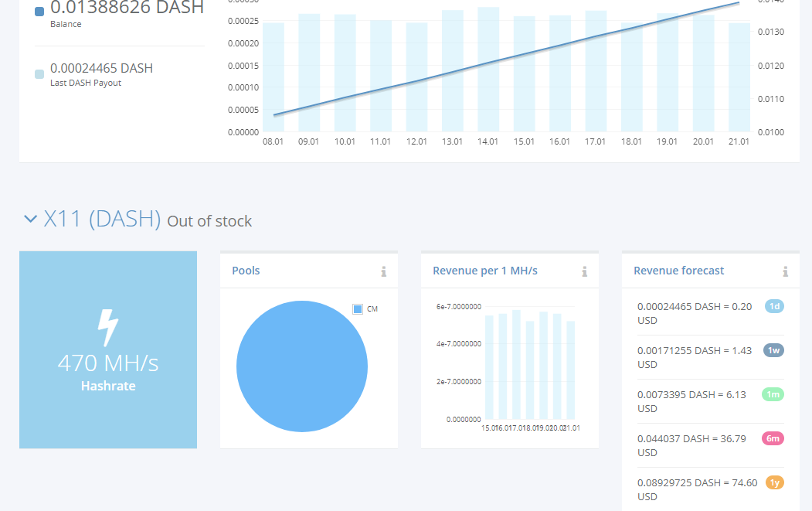Click the 0.00024465 DASH last payout value

point(101,68)
